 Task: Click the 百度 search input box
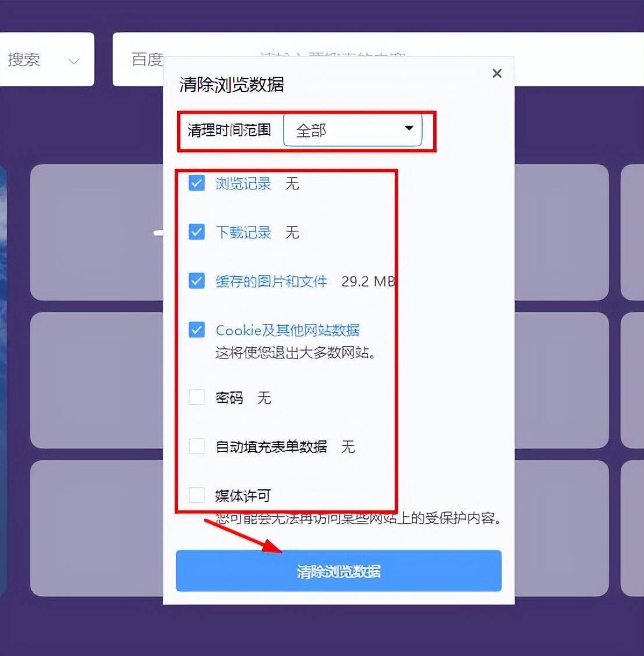click(378, 44)
